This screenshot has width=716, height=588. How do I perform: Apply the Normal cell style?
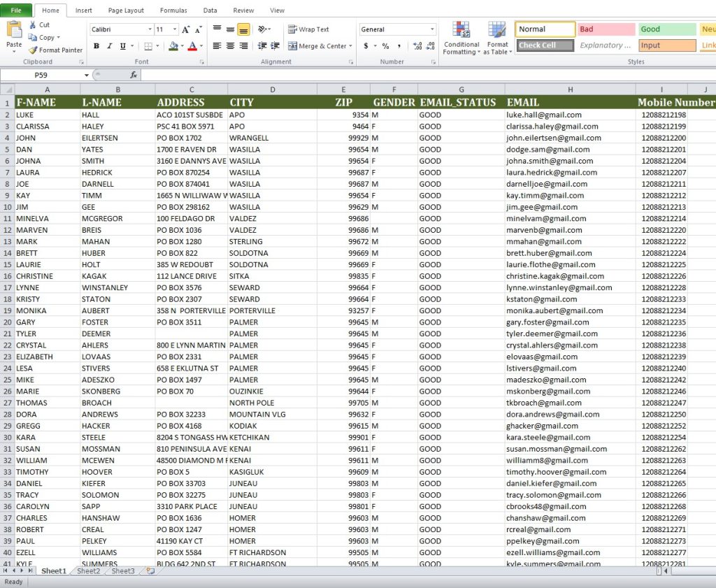[x=545, y=29]
